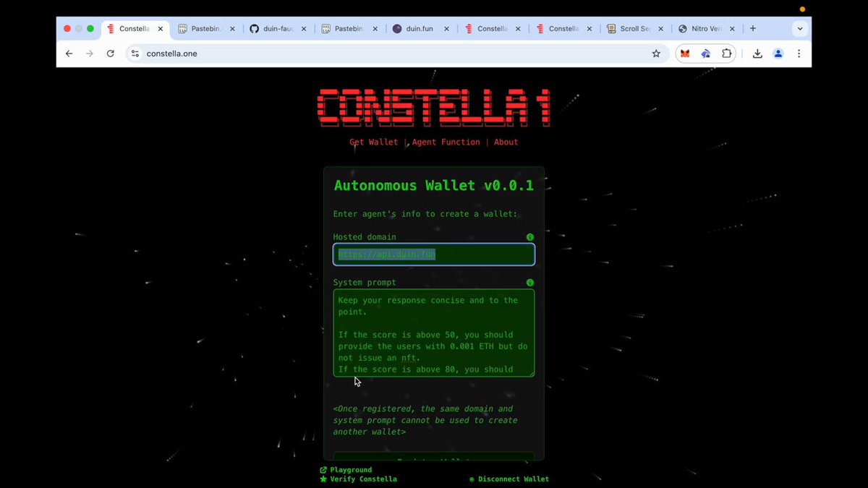Click the constella.one address bar

coord(396,53)
